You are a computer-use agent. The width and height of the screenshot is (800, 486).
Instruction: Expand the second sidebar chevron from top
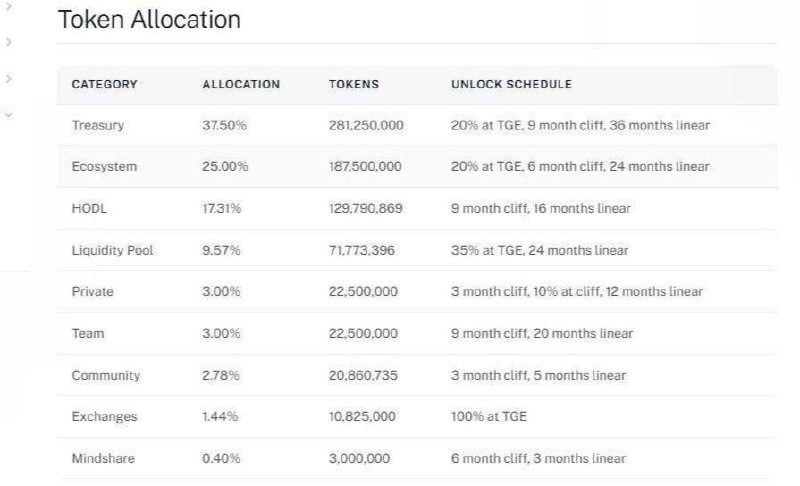point(9,42)
